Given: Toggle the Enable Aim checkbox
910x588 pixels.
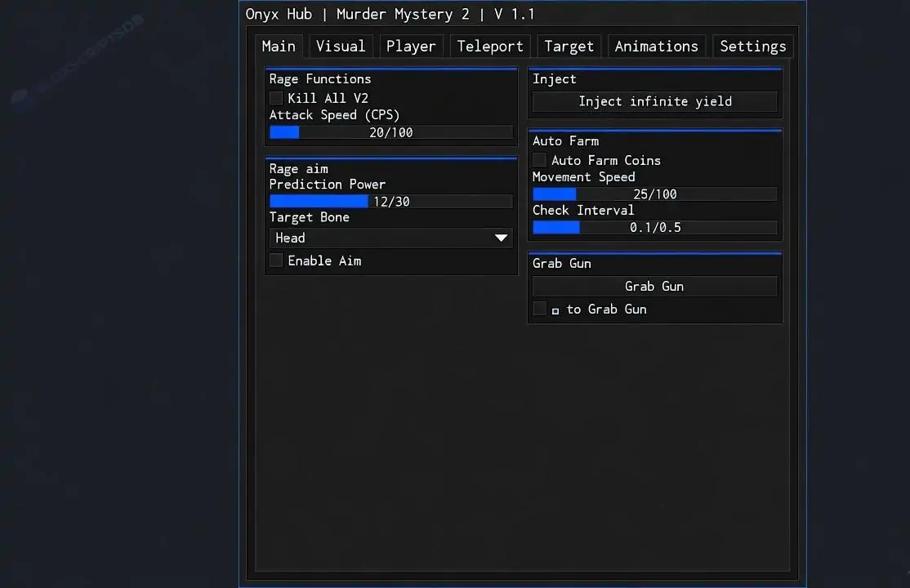Looking at the screenshot, I should [x=276, y=261].
